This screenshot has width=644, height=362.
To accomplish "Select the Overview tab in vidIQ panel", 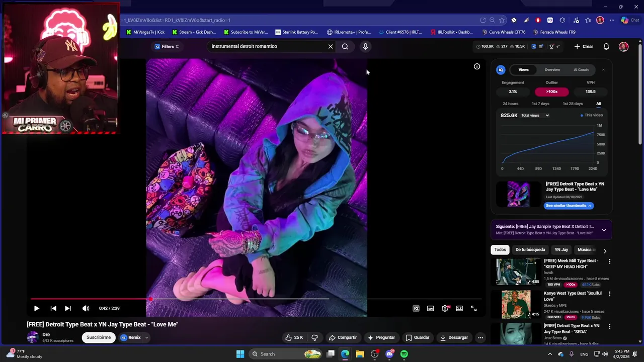I will [552, 70].
